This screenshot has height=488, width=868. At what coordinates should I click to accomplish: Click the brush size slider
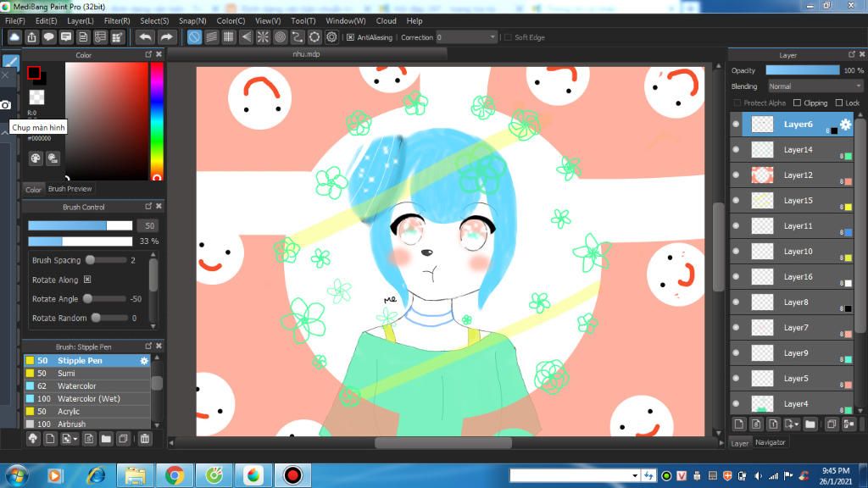point(81,225)
